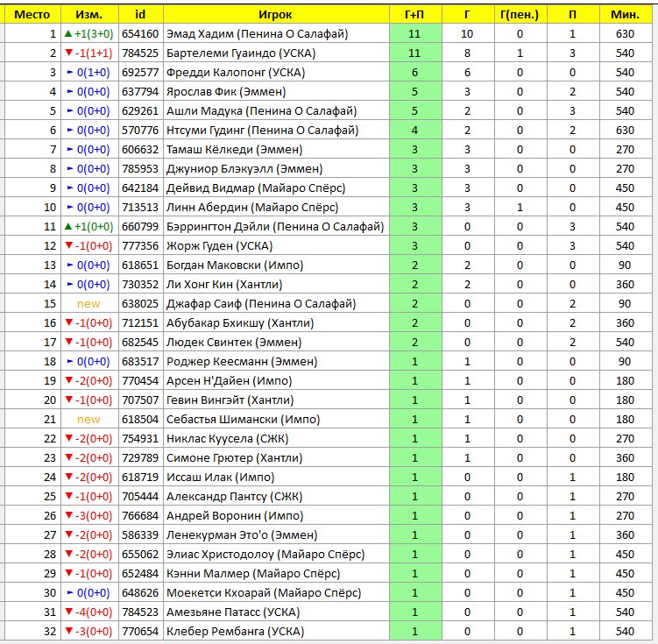Select the 'Г+П' column header

415,15
